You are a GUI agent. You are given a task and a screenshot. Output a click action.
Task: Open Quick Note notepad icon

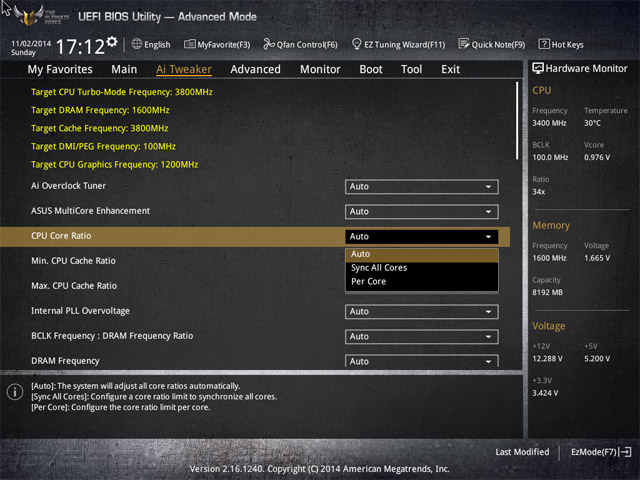pyautogui.click(x=464, y=44)
